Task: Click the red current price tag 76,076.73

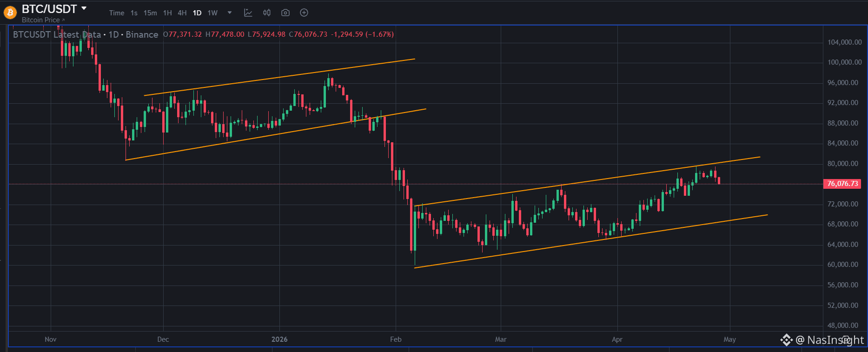Action: coord(842,184)
